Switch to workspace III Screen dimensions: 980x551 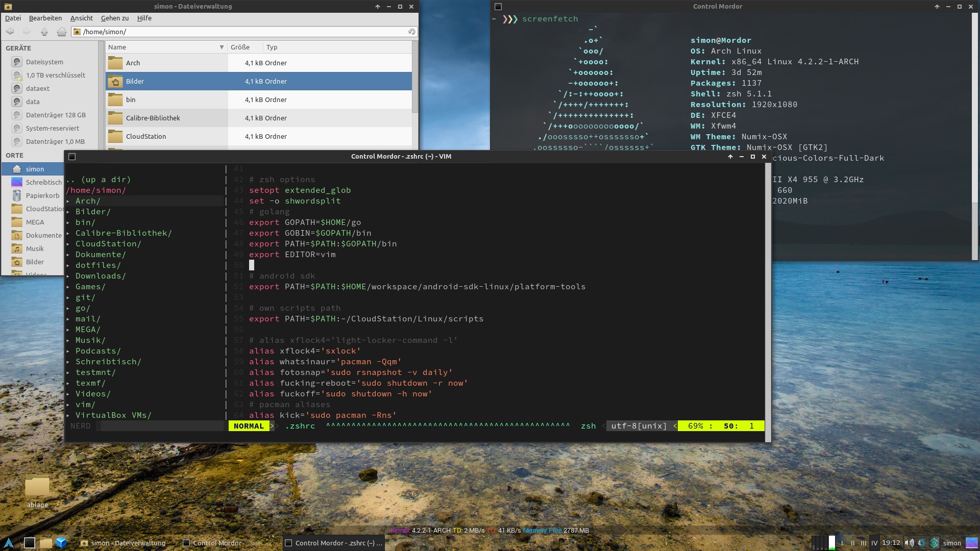[x=863, y=543]
